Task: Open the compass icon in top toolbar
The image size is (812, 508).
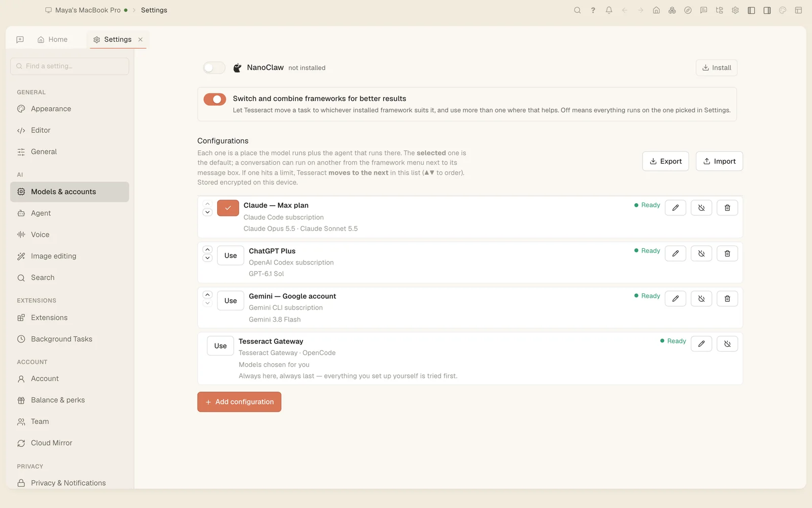Action: 688,10
